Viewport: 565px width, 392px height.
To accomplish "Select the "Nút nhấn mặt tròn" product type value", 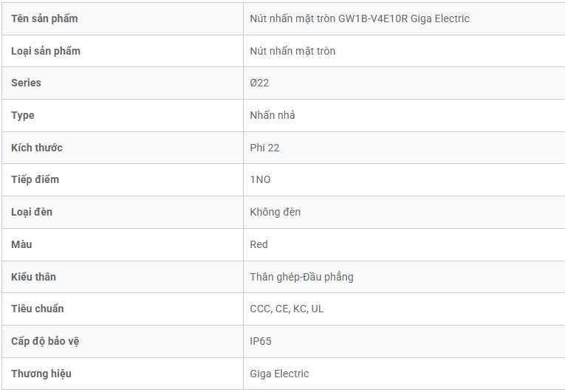I will point(292,51).
